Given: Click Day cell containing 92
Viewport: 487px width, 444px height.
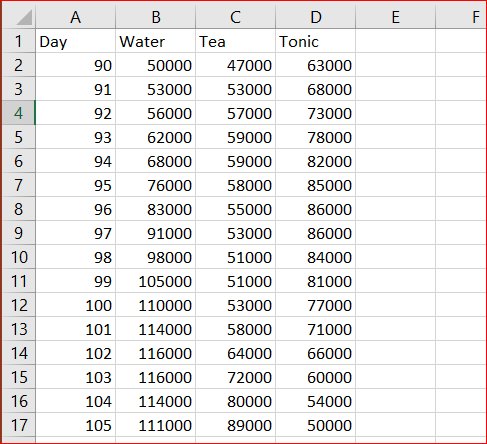Looking at the screenshot, I should [x=75, y=113].
